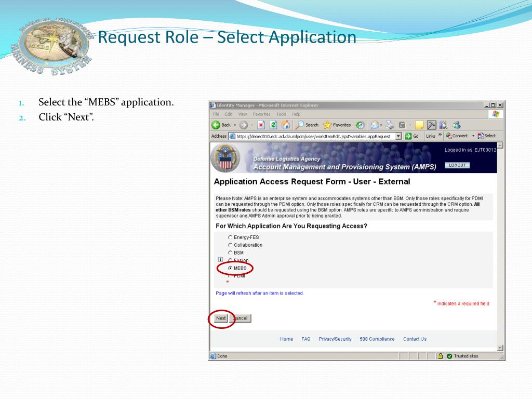Click the Messenger people icon
The height and width of the screenshot is (399, 532).
(456, 125)
